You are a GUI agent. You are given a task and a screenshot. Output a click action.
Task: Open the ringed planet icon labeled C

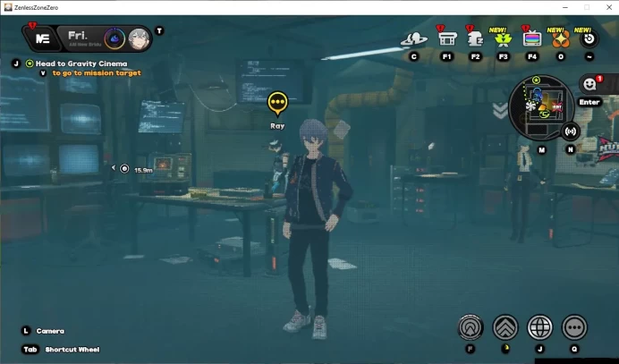pos(414,39)
